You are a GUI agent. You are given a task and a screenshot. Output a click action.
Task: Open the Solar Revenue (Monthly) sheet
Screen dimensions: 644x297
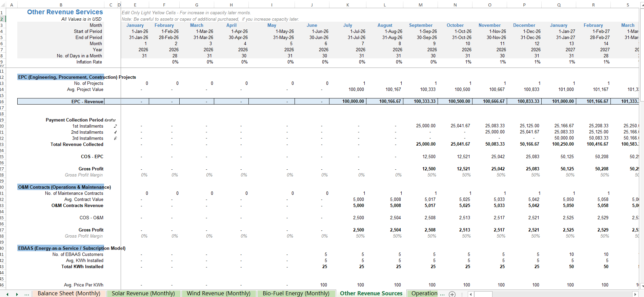[143, 293]
